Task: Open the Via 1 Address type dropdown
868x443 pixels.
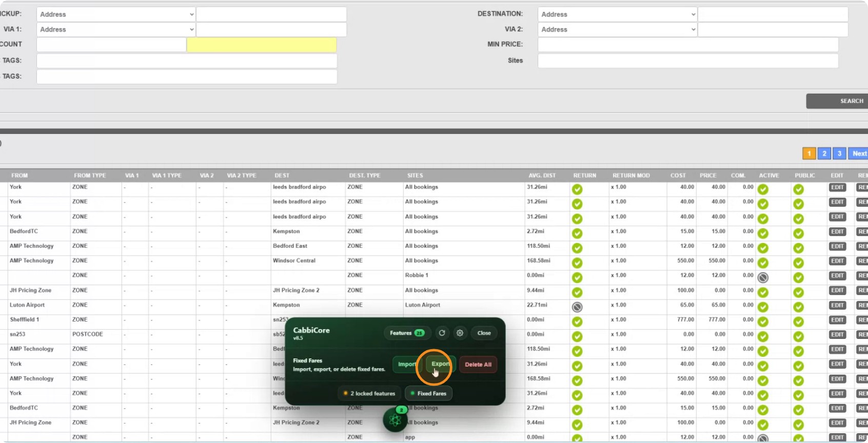Action: [116, 29]
